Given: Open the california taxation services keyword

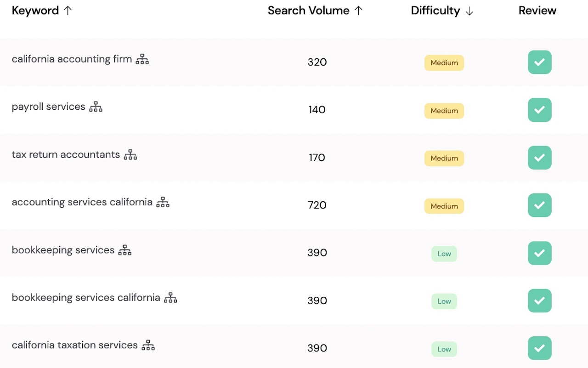Looking at the screenshot, I should [74, 345].
